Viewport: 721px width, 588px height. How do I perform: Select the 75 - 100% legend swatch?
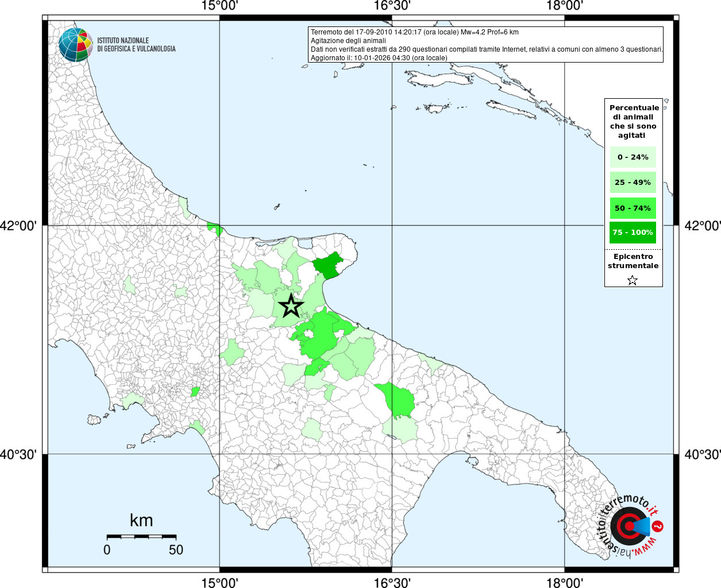tap(633, 233)
